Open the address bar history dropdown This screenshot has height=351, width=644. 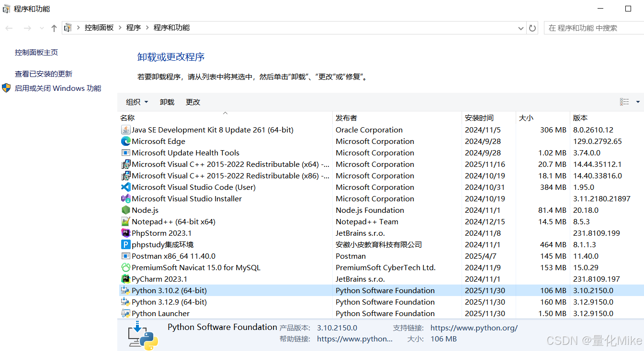521,28
